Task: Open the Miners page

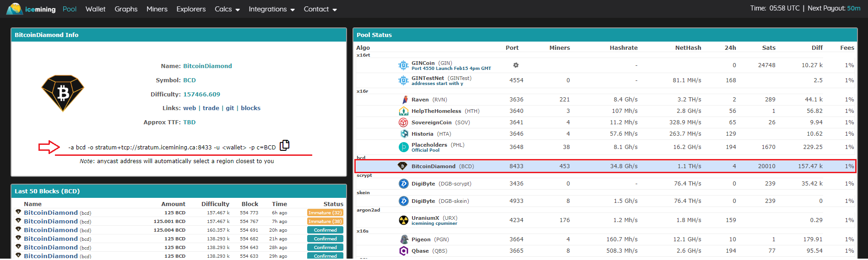Action: pyautogui.click(x=157, y=9)
